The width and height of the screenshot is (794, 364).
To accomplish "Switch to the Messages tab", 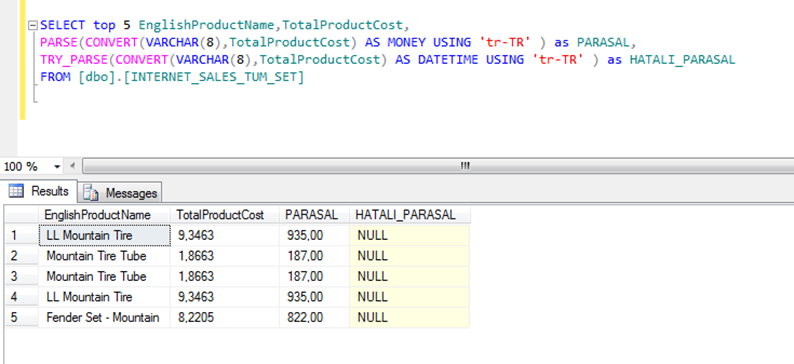I will click(121, 193).
